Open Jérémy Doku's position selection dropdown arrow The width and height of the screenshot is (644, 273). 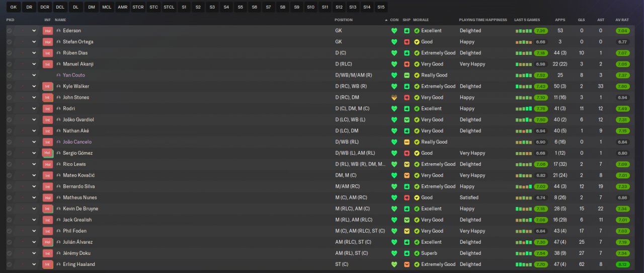tap(34, 253)
